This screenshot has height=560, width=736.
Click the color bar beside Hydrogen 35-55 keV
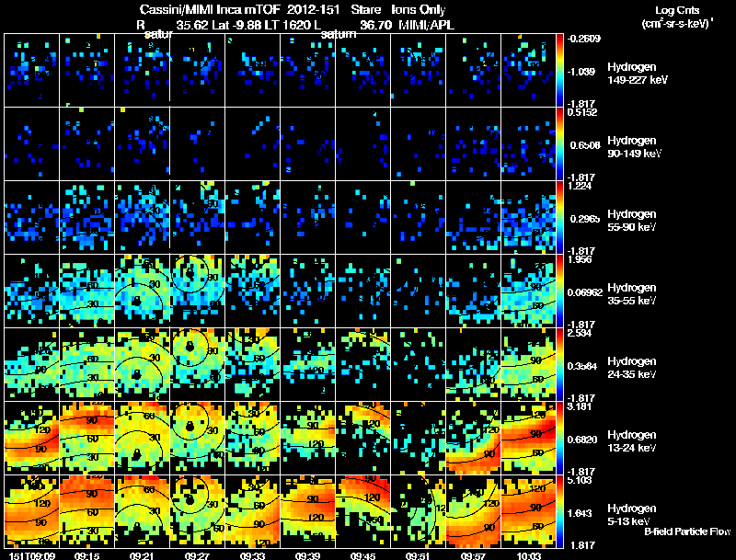click(x=559, y=291)
